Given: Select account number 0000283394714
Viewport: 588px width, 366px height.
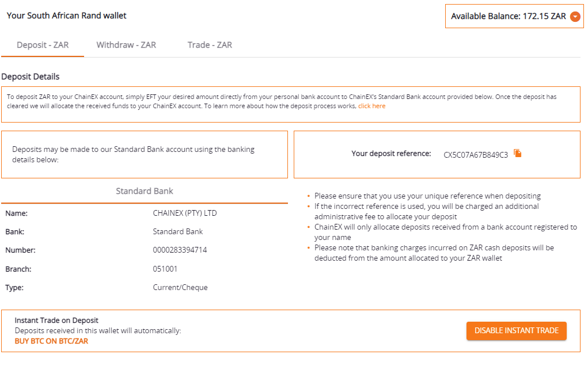Looking at the screenshot, I should tap(180, 250).
